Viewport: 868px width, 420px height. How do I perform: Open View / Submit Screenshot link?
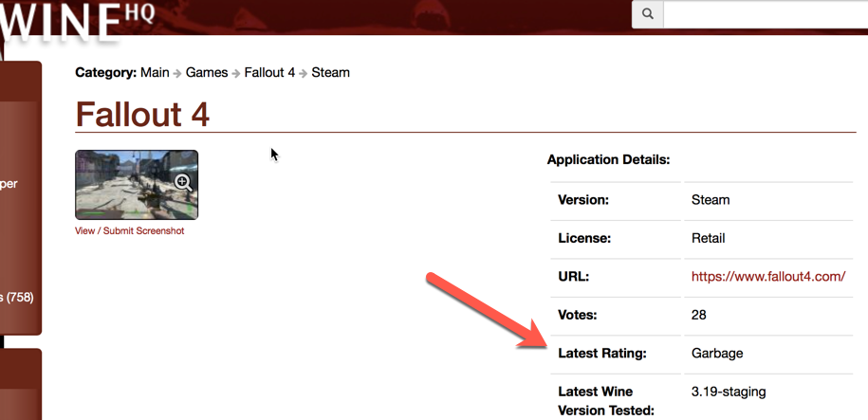click(130, 230)
